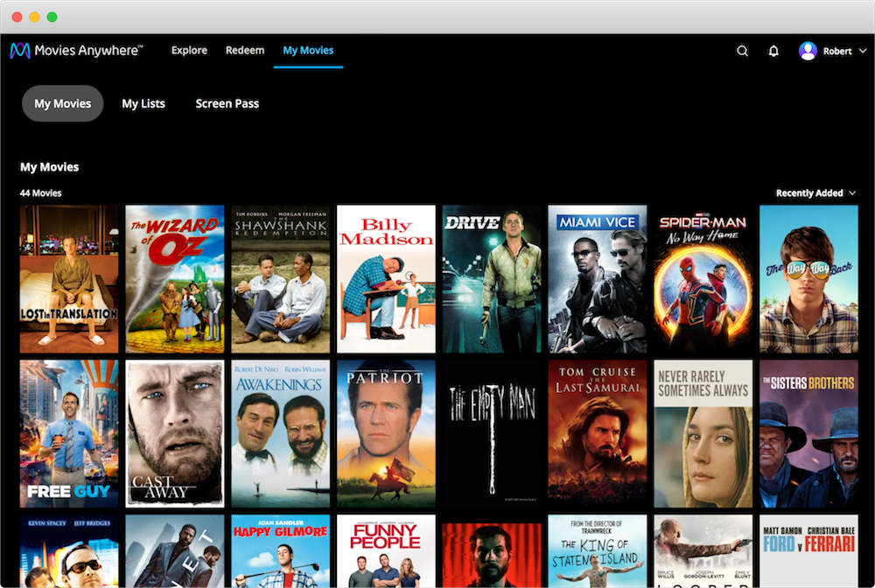The image size is (875, 588).
Task: Open The Last Samurai poster
Action: [x=598, y=433]
